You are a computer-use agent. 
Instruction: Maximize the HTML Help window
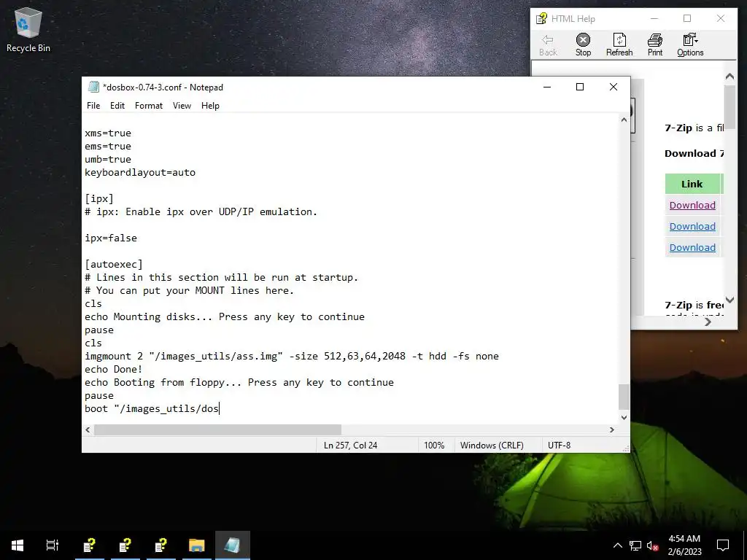687,18
